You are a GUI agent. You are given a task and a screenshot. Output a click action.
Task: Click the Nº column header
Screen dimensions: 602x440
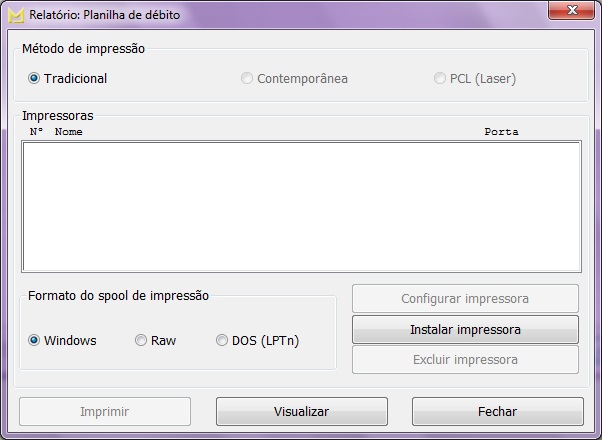36,131
